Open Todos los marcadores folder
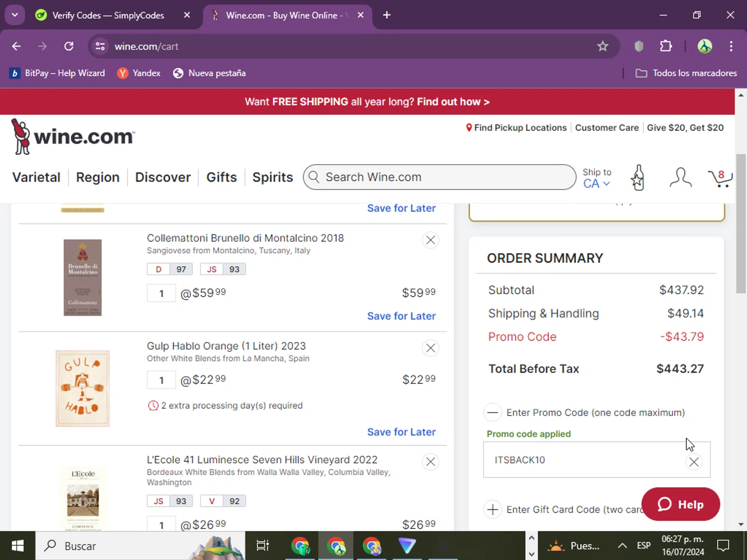 click(x=686, y=73)
